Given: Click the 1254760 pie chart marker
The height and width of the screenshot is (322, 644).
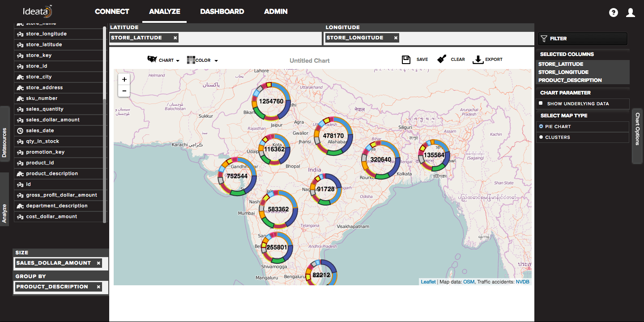Looking at the screenshot, I should (x=271, y=101).
